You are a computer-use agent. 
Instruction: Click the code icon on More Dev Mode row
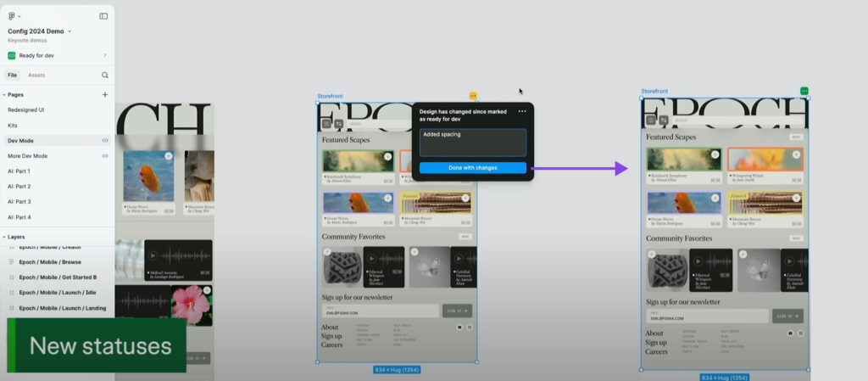coord(104,156)
